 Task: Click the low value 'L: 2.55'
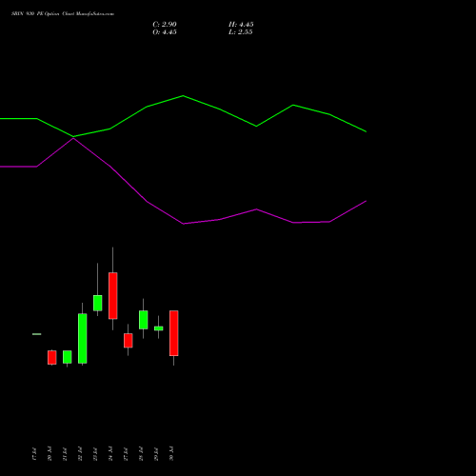pyautogui.click(x=241, y=32)
